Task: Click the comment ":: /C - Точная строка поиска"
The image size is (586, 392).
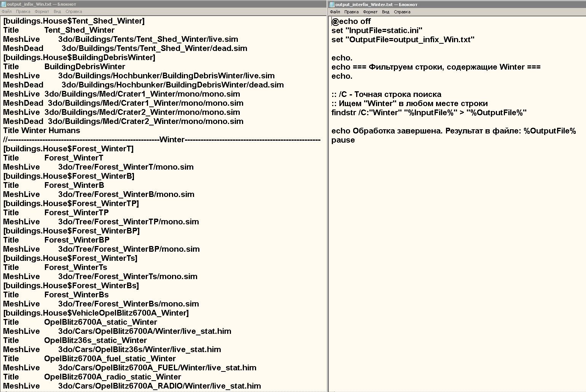Action: point(386,94)
